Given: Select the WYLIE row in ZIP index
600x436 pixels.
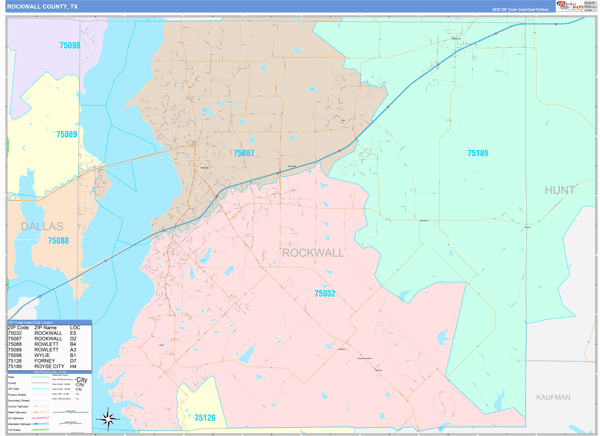Looking at the screenshot, I should point(48,355).
